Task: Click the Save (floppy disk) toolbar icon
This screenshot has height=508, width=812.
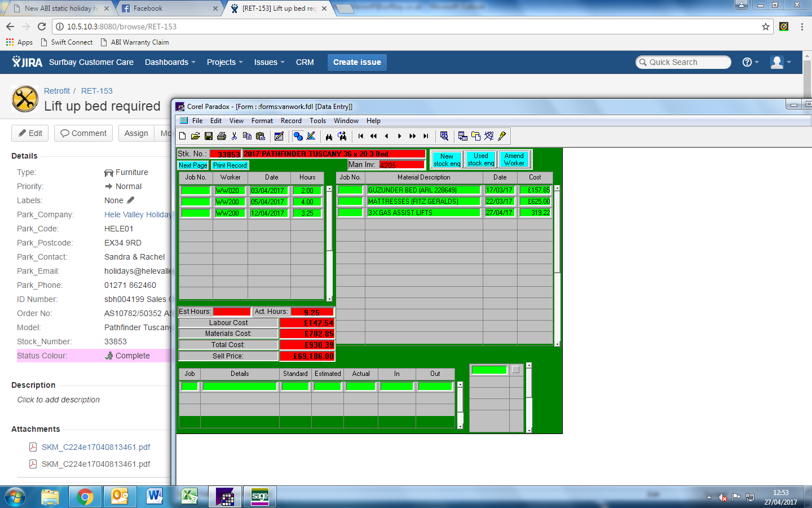Action: [x=209, y=136]
